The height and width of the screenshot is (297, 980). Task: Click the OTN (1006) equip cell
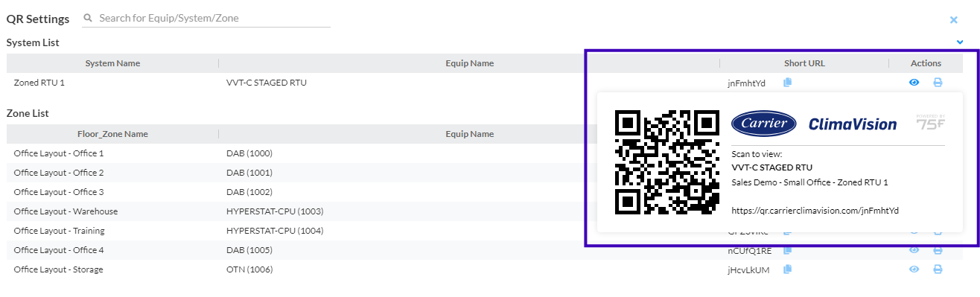[x=249, y=269]
